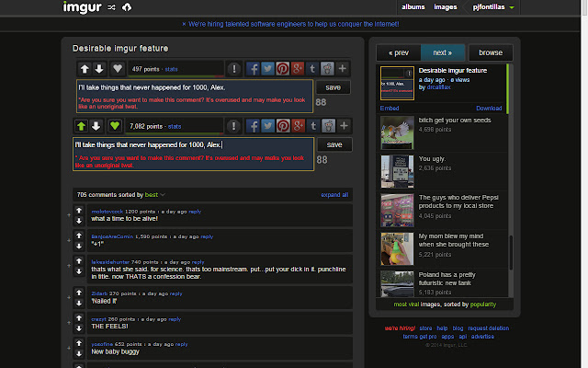588x368 pixels.
Task: Open albums in top navigation
Action: [413, 6]
